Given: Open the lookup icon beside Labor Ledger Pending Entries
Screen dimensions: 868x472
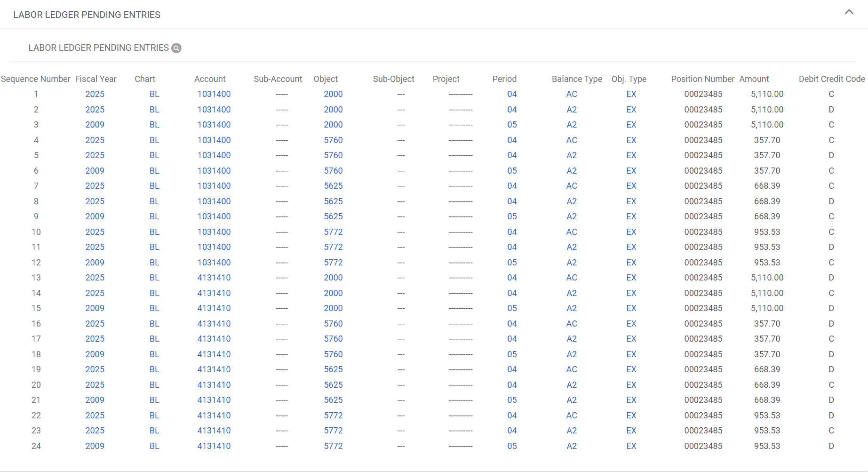Looking at the screenshot, I should coord(176,48).
